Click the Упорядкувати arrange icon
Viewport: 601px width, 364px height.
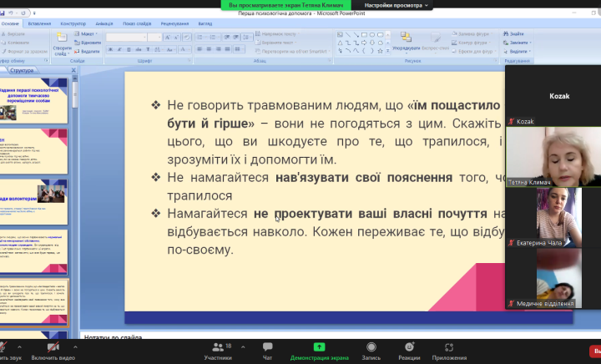[x=406, y=38]
